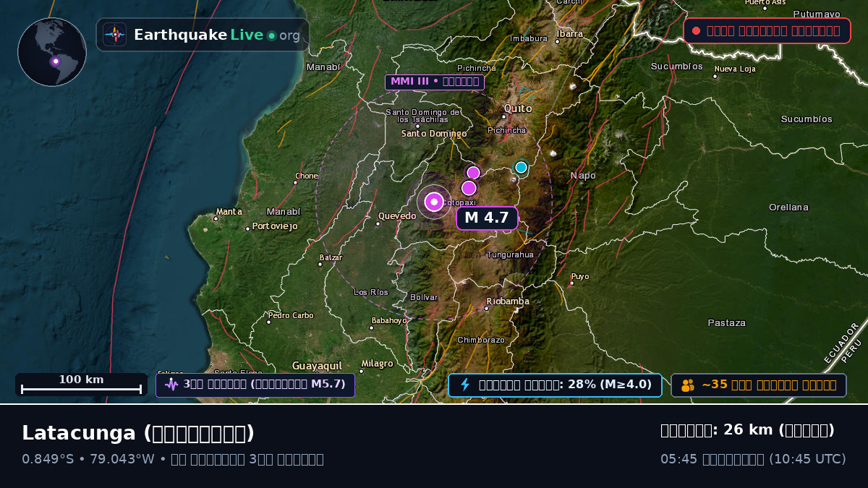Image resolution: width=868 pixels, height=488 pixels.
Task: Click the orange people icon
Action: (688, 385)
